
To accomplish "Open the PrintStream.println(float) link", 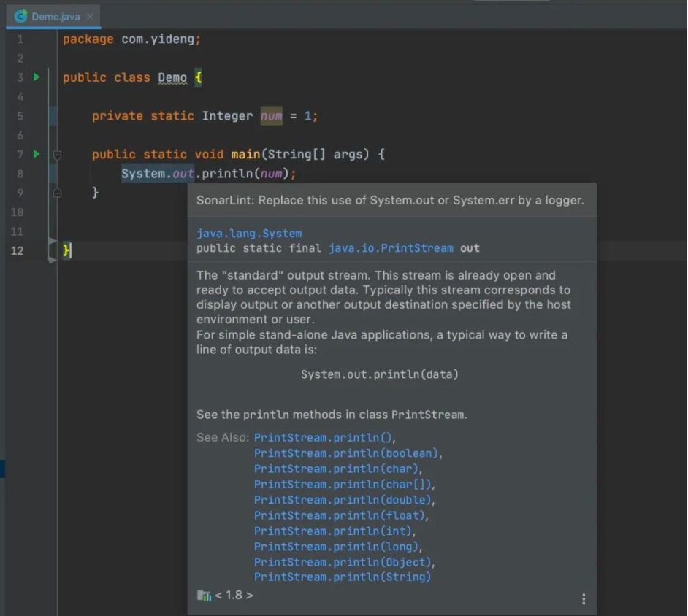I will point(341,515).
